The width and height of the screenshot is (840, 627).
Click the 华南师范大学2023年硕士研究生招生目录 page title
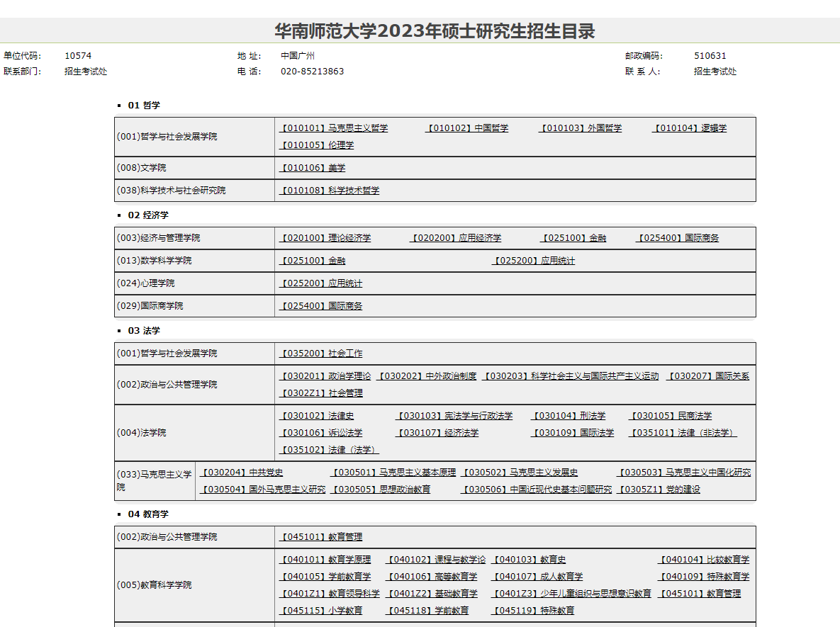(435, 31)
